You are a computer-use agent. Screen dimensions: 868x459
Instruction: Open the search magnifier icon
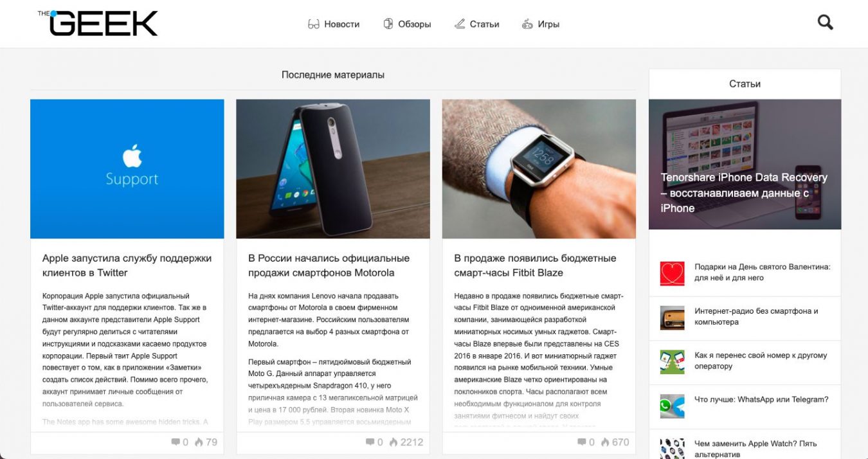(825, 23)
